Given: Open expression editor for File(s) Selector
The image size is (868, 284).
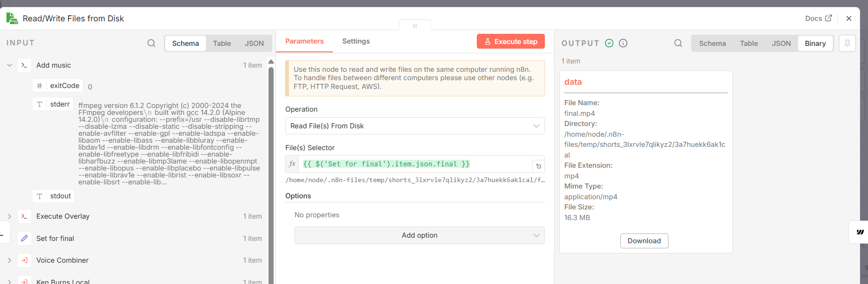Looking at the screenshot, I should coord(538,166).
